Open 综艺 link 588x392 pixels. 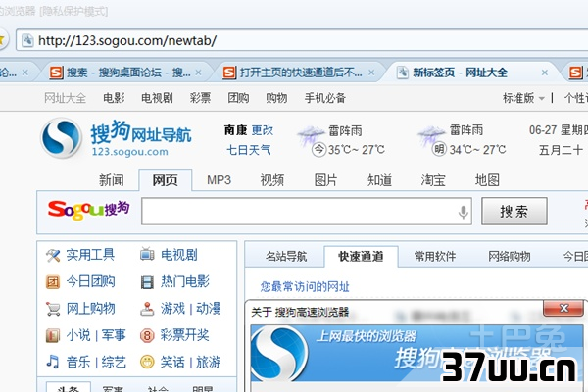coord(114,363)
